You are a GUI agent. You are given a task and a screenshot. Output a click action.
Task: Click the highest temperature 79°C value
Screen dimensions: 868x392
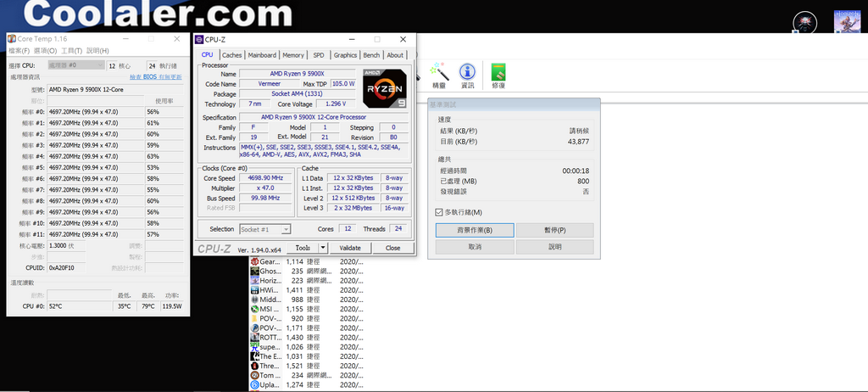tap(147, 306)
